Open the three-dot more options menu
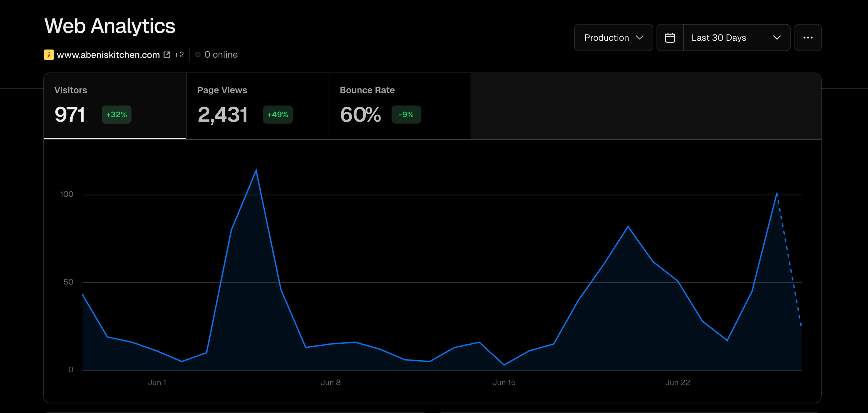The image size is (868, 413). [808, 37]
